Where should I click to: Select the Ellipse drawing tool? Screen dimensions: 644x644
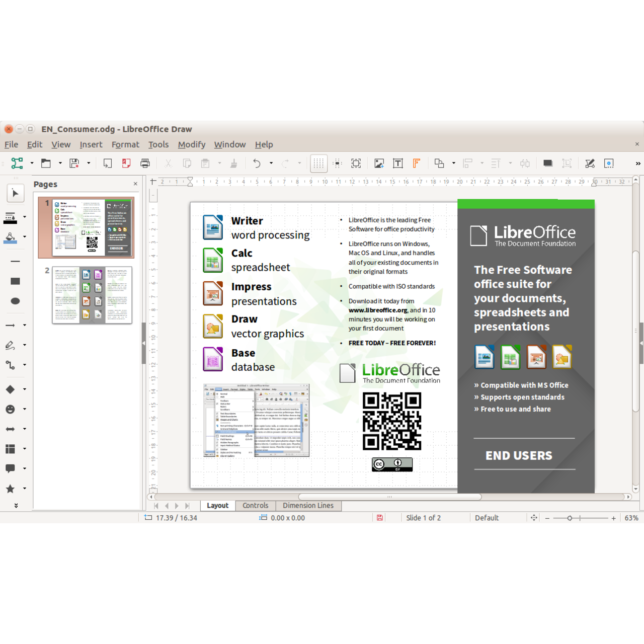(x=15, y=300)
